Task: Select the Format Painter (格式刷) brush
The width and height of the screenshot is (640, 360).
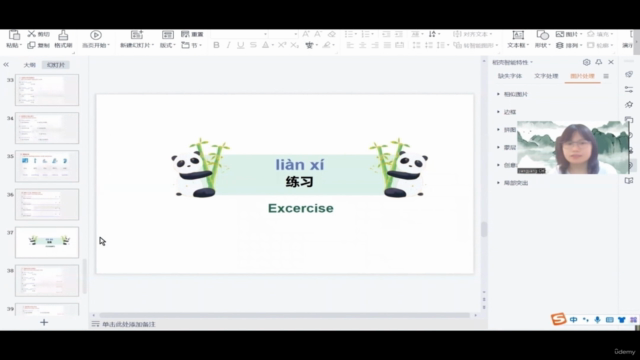Action: (x=63, y=36)
